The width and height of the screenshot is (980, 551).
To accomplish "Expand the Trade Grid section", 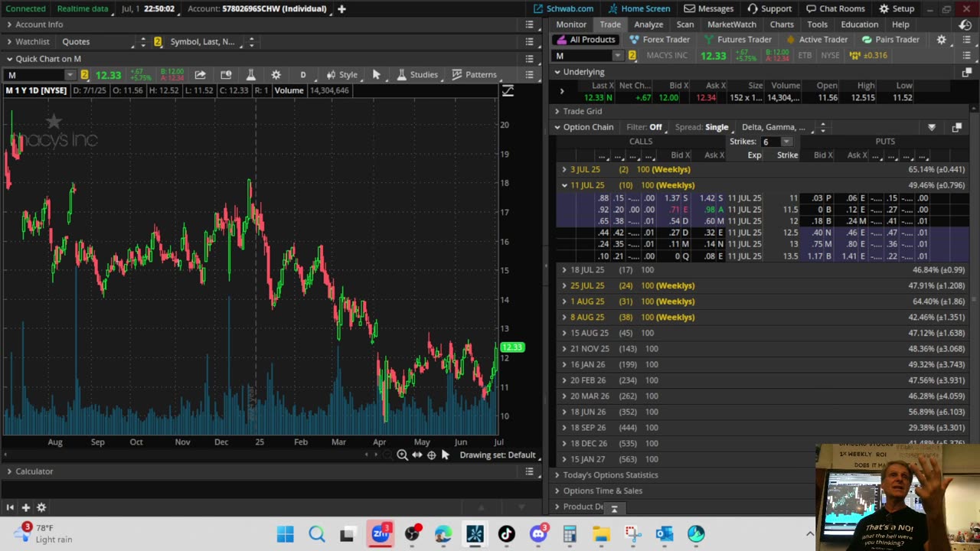I will (557, 111).
